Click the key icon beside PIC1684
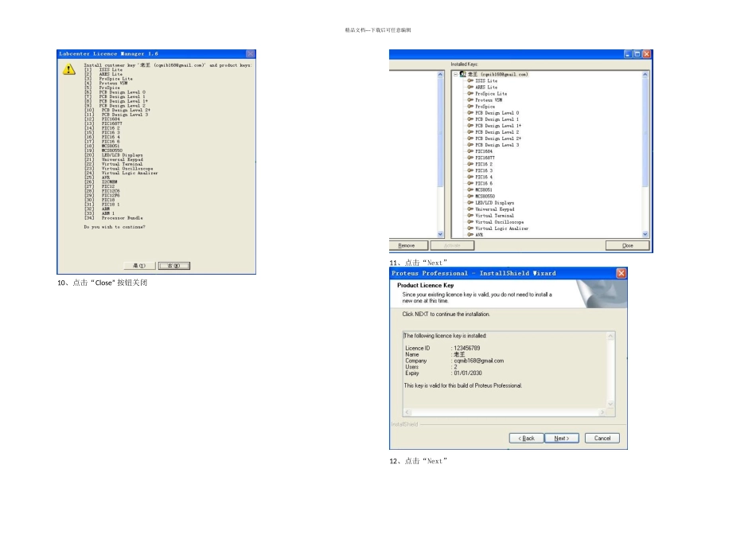 coord(470,151)
